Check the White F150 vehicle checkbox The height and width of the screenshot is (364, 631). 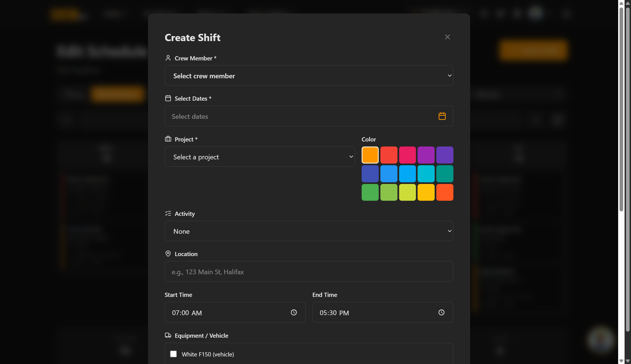click(x=173, y=354)
